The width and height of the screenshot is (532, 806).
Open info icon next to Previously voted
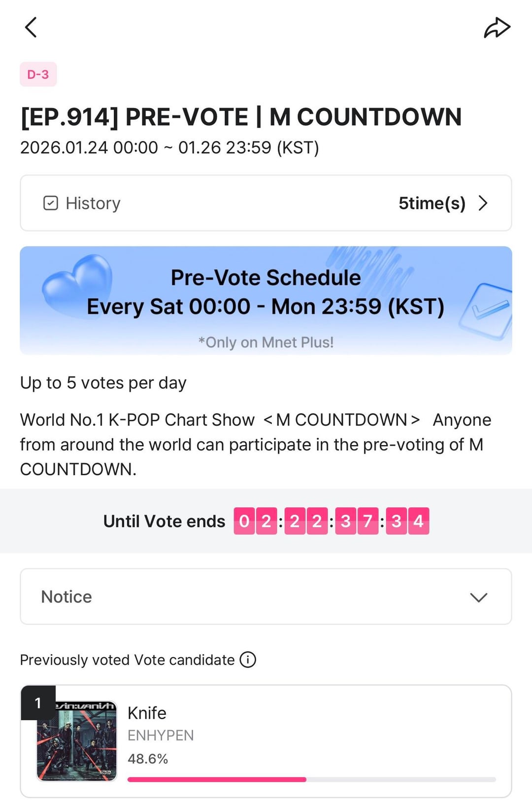coord(248,660)
